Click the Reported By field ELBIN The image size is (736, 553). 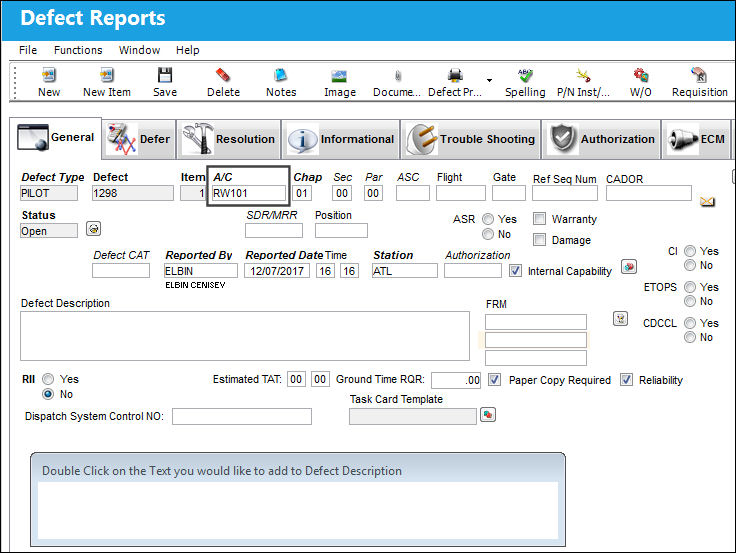pyautogui.click(x=200, y=271)
